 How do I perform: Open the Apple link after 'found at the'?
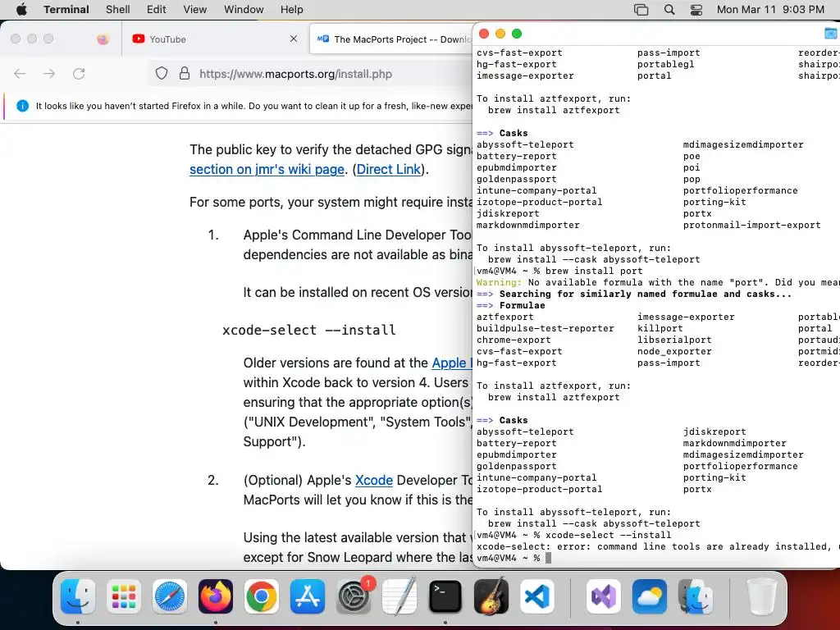tap(452, 363)
